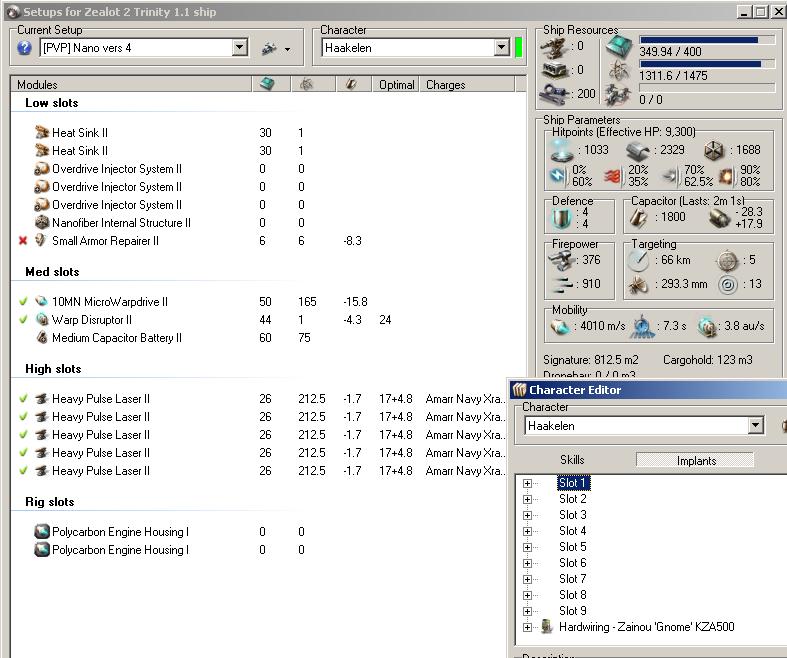Expand the Slot 3 implant node
Screen dimensions: 787x658
[527, 515]
